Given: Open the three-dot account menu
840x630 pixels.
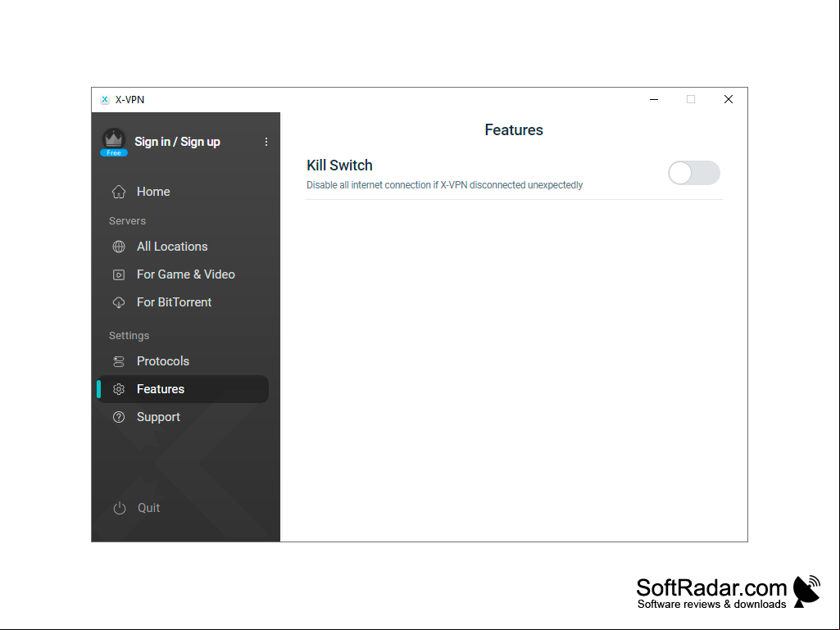Looking at the screenshot, I should pyautogui.click(x=266, y=142).
